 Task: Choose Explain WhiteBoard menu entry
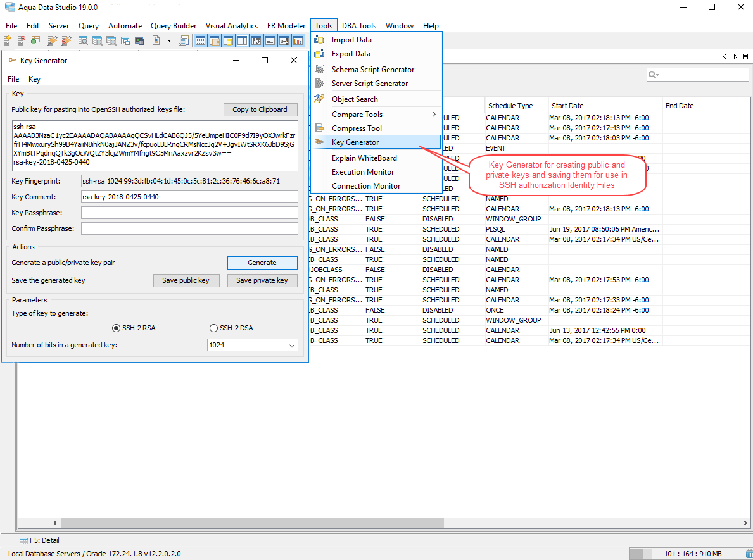[x=376, y=158]
